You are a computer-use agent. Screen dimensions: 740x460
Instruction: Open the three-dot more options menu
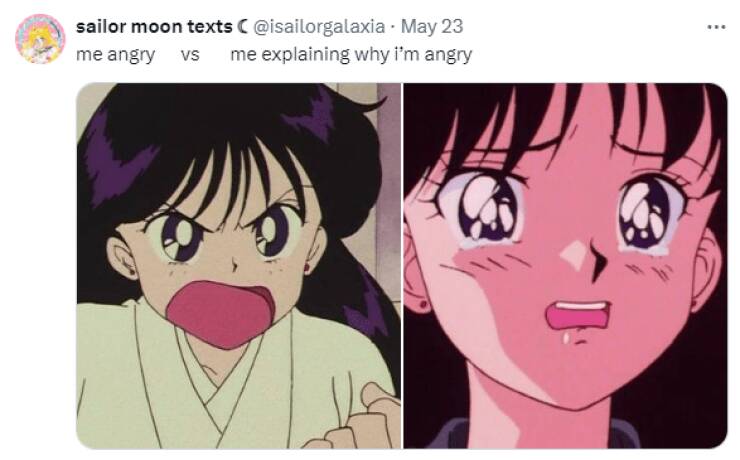coord(716,27)
